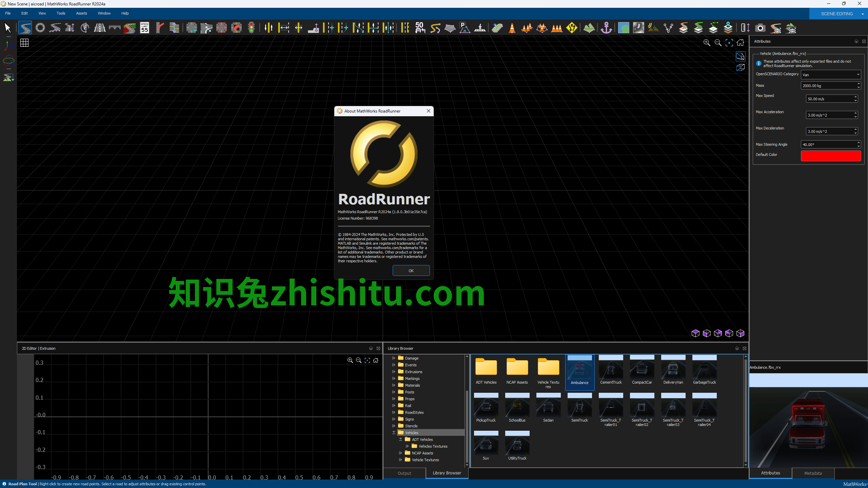
Task: Click the viewport zoom out magnifier
Action: click(x=718, y=43)
